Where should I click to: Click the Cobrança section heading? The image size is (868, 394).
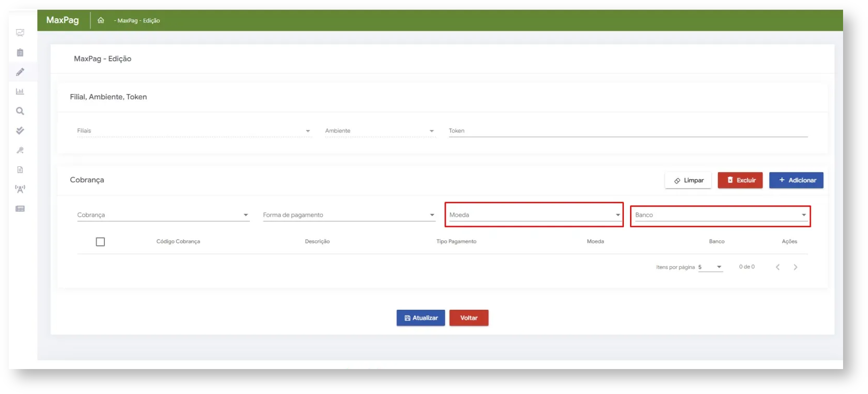[87, 180]
